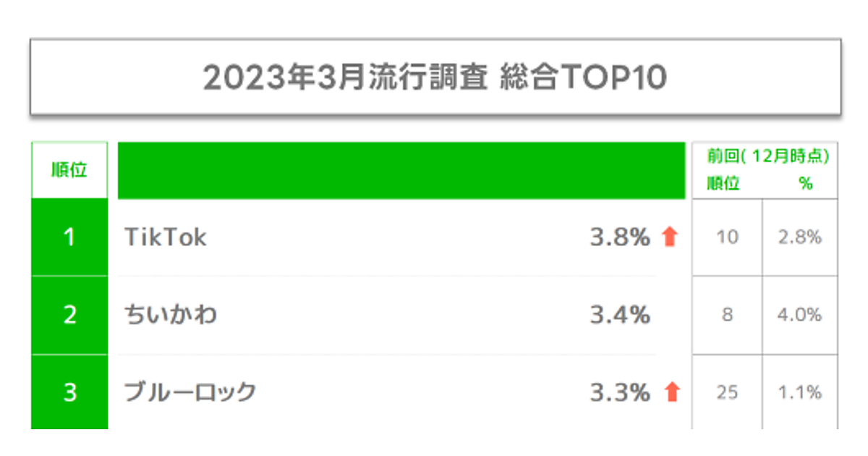Screen dimensions: 868x456
Task: Click the red up arrow beside TikTok
Action: pyautogui.click(x=670, y=237)
